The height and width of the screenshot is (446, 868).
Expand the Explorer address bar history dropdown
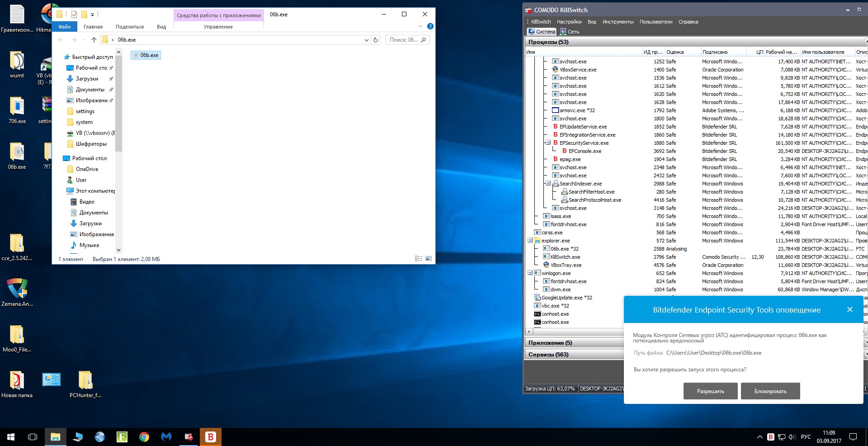(x=367, y=40)
